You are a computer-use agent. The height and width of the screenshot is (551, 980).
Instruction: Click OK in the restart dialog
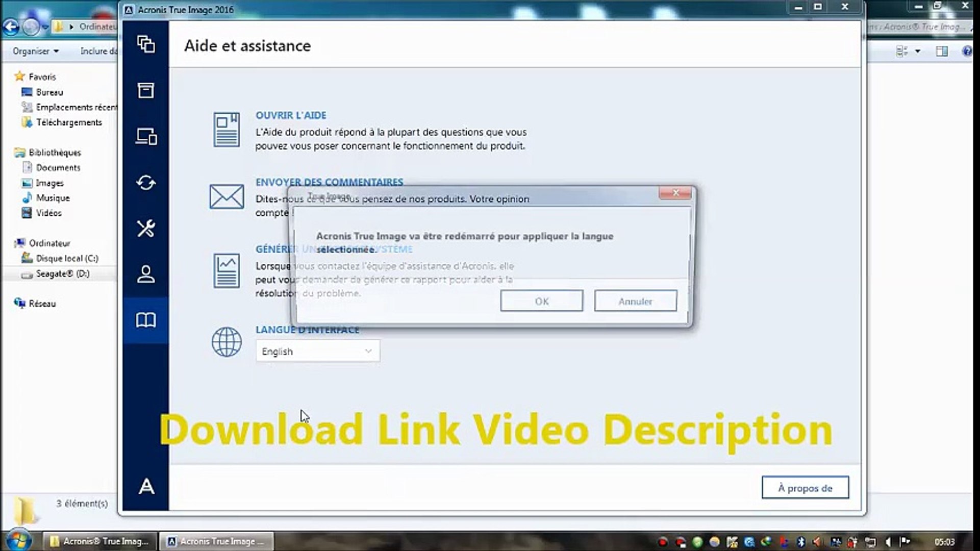coord(541,301)
